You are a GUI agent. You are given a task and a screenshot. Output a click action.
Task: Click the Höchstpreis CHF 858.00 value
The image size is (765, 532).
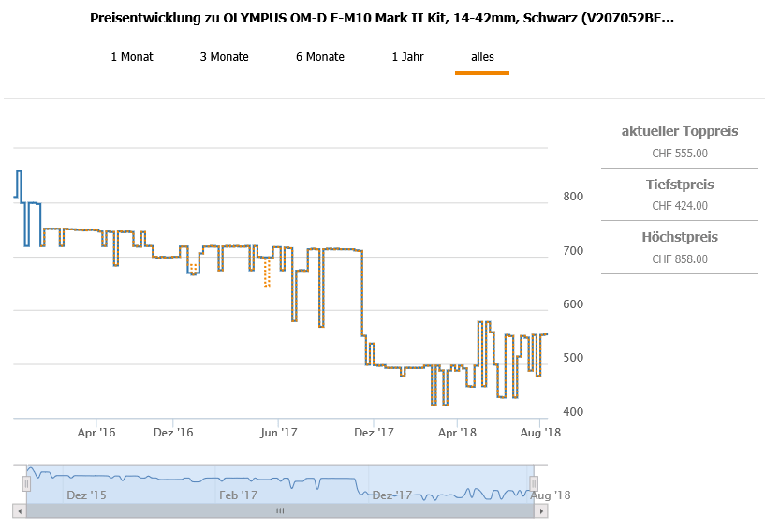click(x=680, y=259)
